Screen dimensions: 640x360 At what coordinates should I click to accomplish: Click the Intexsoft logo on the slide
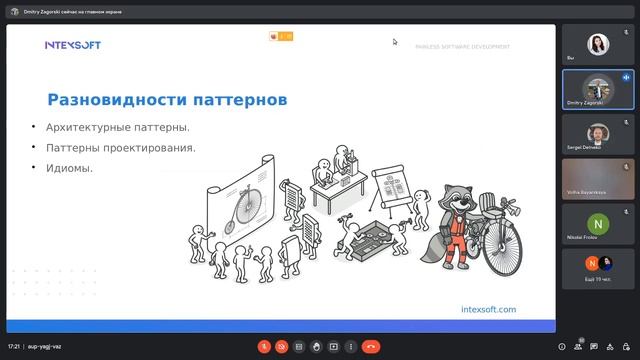pos(73,45)
